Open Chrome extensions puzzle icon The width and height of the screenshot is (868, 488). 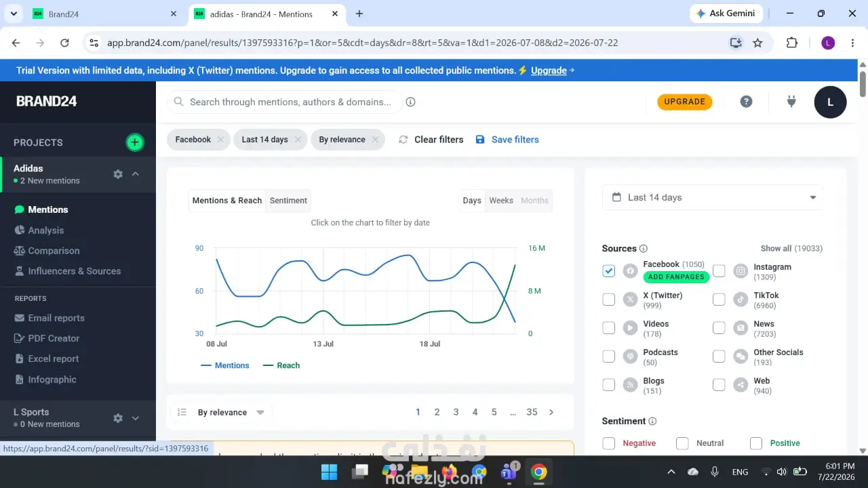click(791, 43)
